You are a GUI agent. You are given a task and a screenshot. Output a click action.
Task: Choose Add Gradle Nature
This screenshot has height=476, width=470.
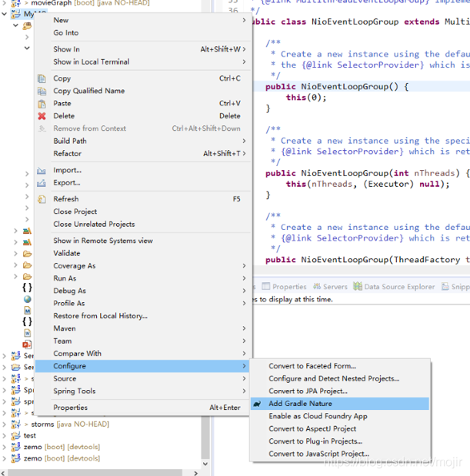(340, 404)
